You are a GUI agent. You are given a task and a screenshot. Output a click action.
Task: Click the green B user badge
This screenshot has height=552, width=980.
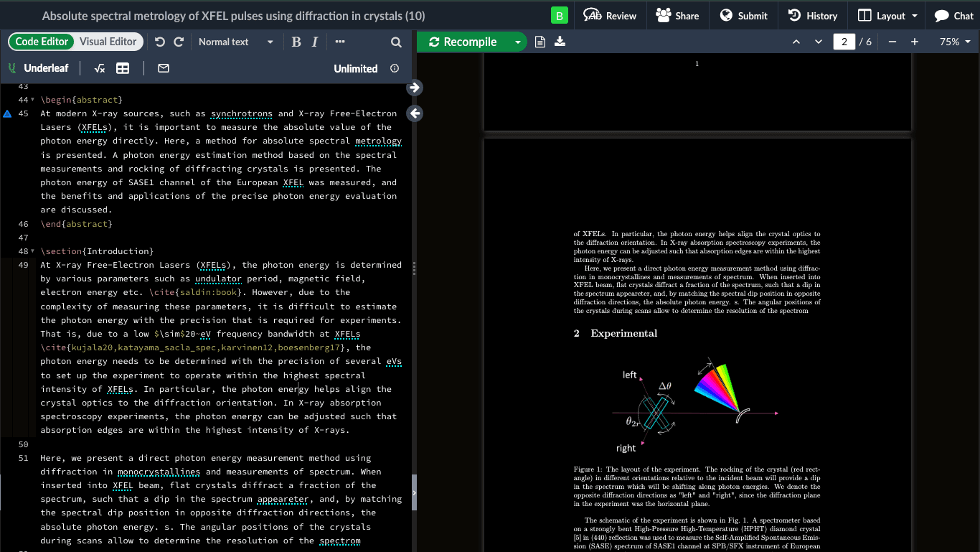(560, 16)
